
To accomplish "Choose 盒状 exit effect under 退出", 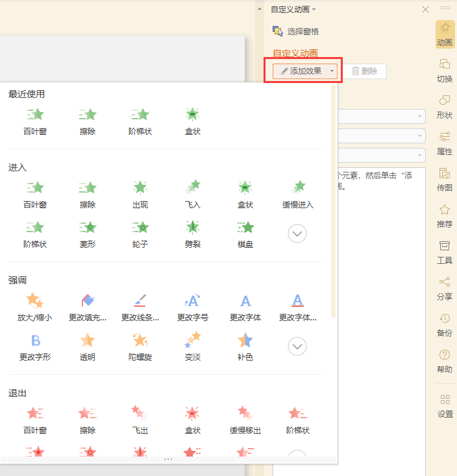I will 193,420.
